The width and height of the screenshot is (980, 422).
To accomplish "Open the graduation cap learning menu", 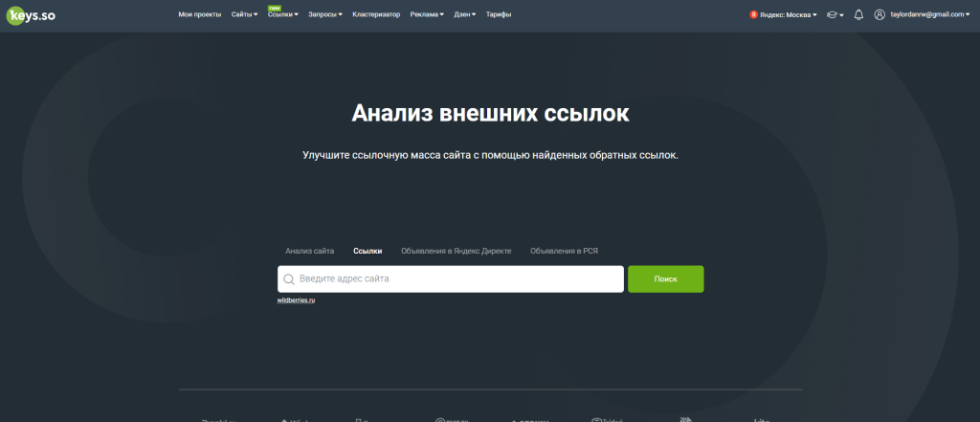I will [x=835, y=14].
